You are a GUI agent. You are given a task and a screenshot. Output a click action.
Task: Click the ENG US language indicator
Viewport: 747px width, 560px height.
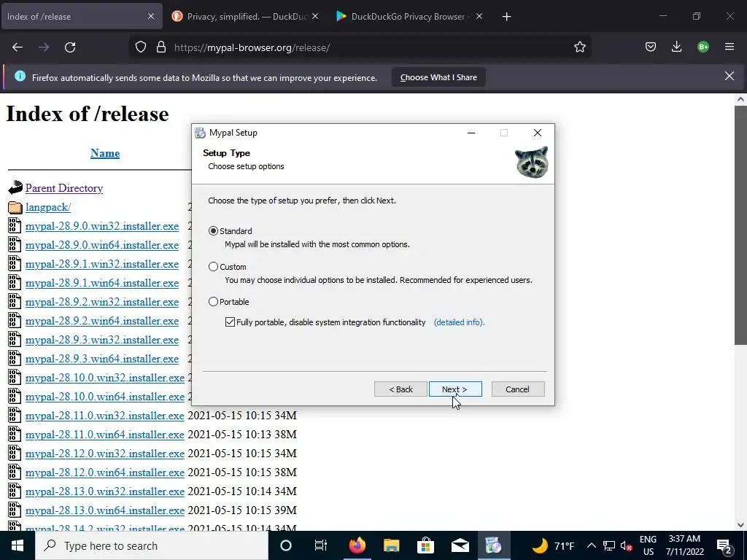[648, 545]
